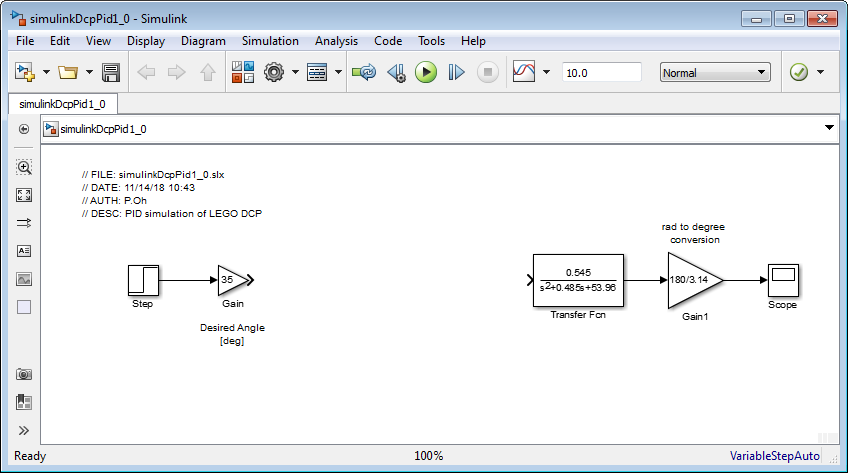Select the Gain1 block 180/3.14
Image resolution: width=848 pixels, height=473 pixels.
[695, 281]
